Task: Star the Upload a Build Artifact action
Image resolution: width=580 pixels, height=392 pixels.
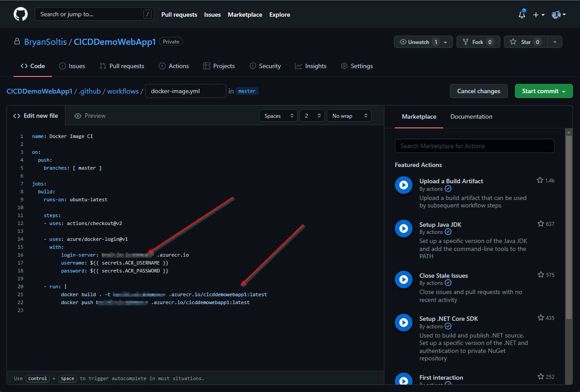Action: (x=540, y=181)
